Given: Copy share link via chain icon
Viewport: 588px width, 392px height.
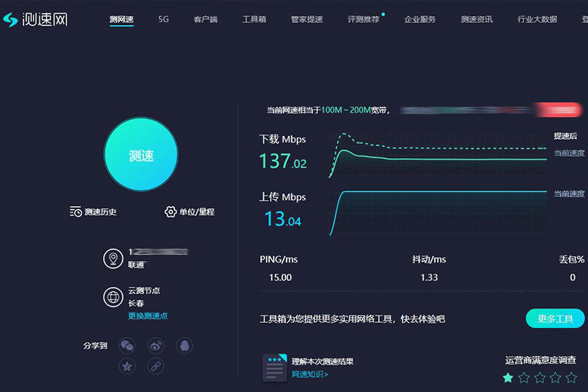Looking at the screenshot, I should (156, 366).
